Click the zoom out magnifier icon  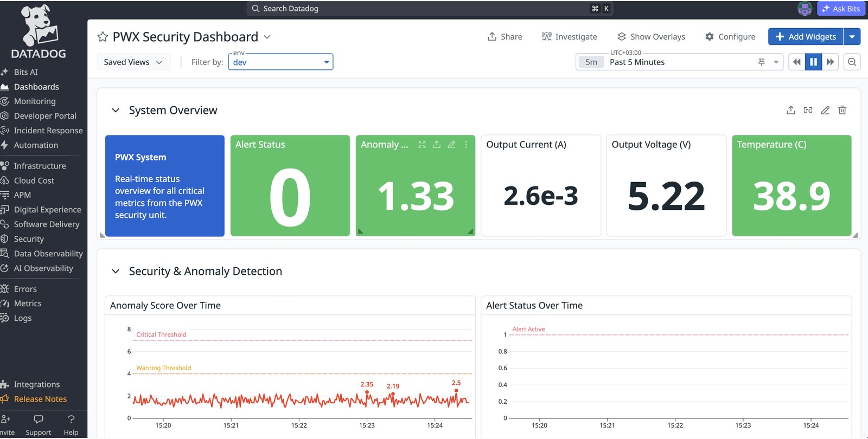click(x=852, y=62)
